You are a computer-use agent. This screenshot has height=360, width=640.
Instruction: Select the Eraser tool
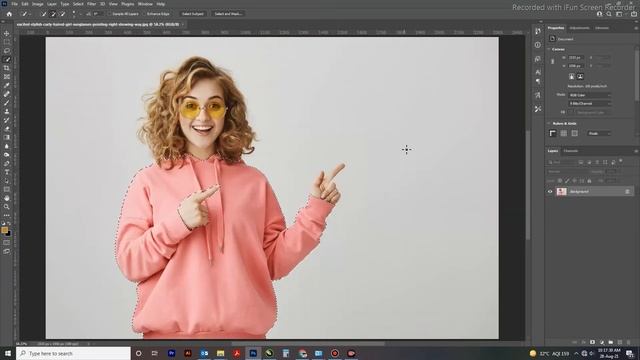[7, 129]
